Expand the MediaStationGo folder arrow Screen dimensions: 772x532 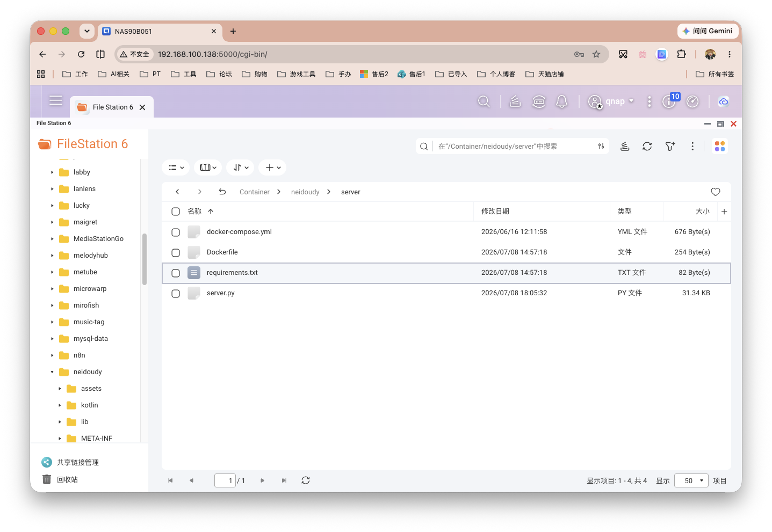[x=52, y=239]
